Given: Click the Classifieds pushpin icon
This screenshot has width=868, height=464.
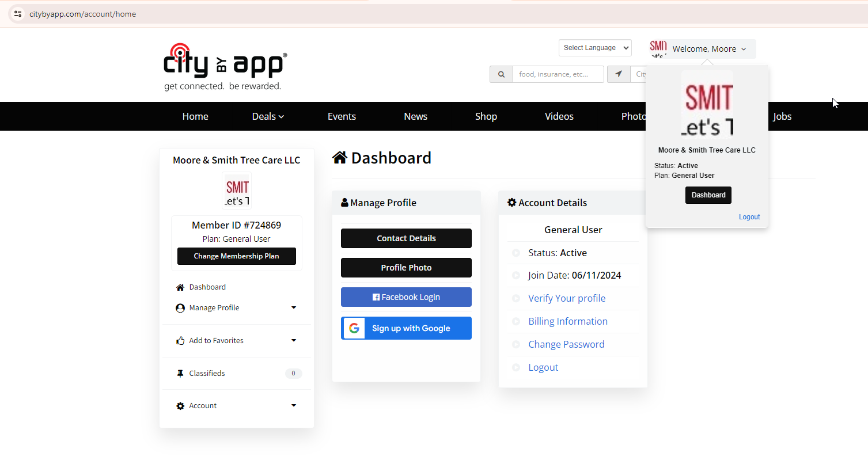Looking at the screenshot, I should (180, 374).
